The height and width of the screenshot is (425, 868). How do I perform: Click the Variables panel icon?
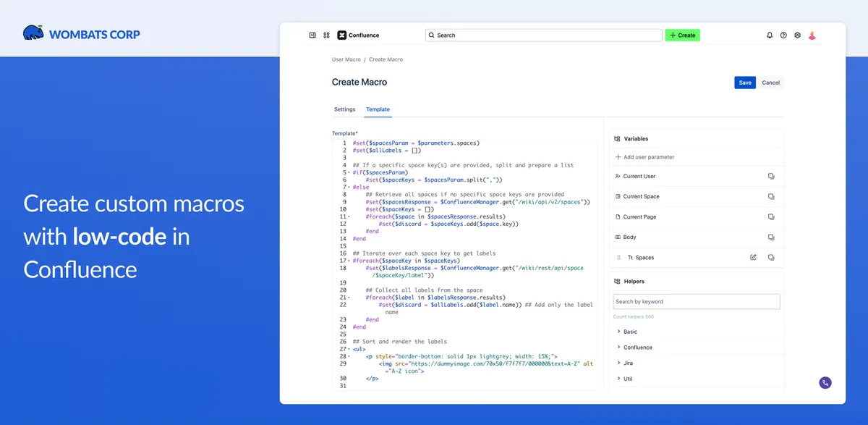617,138
